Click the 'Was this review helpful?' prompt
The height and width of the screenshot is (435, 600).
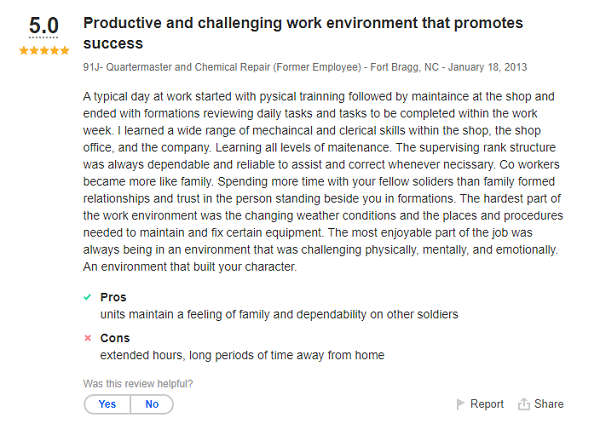point(138,383)
